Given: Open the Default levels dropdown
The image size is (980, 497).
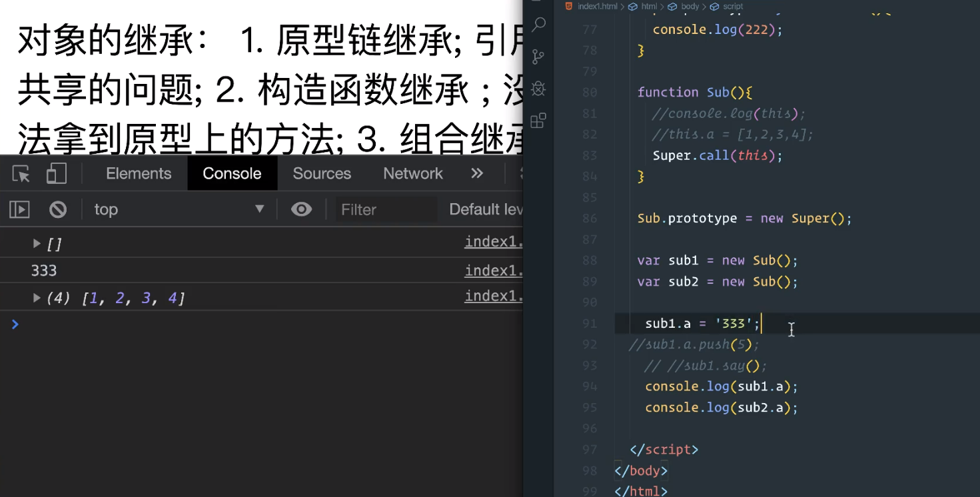Looking at the screenshot, I should 486,210.
